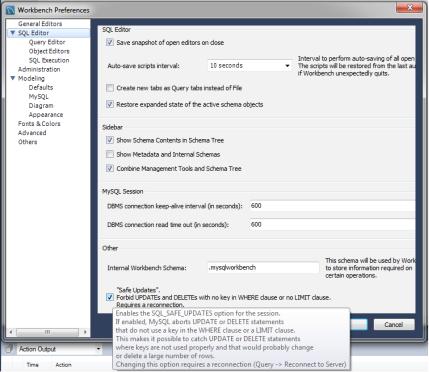Click the tree scrollbar left arrow
The image size is (429, 372).
pos(11,332)
